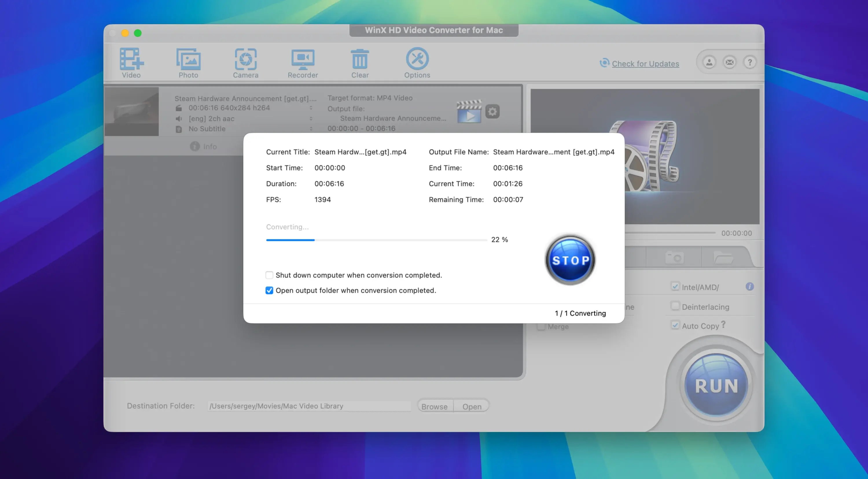Click the question mark beside Auto Copy
This screenshot has width=868, height=479.
point(723,325)
